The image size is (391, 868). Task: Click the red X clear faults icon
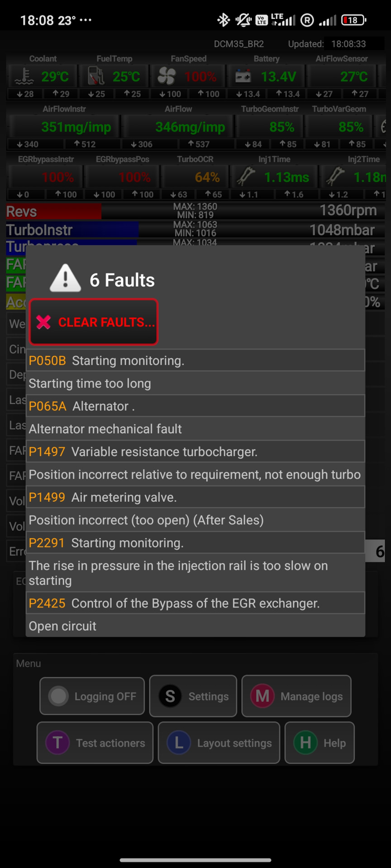pyautogui.click(x=44, y=322)
